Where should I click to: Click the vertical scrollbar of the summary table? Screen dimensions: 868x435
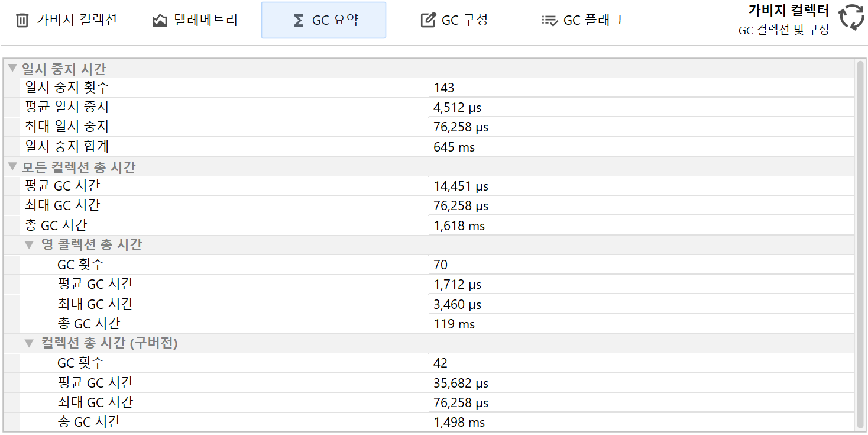pyautogui.click(x=860, y=237)
